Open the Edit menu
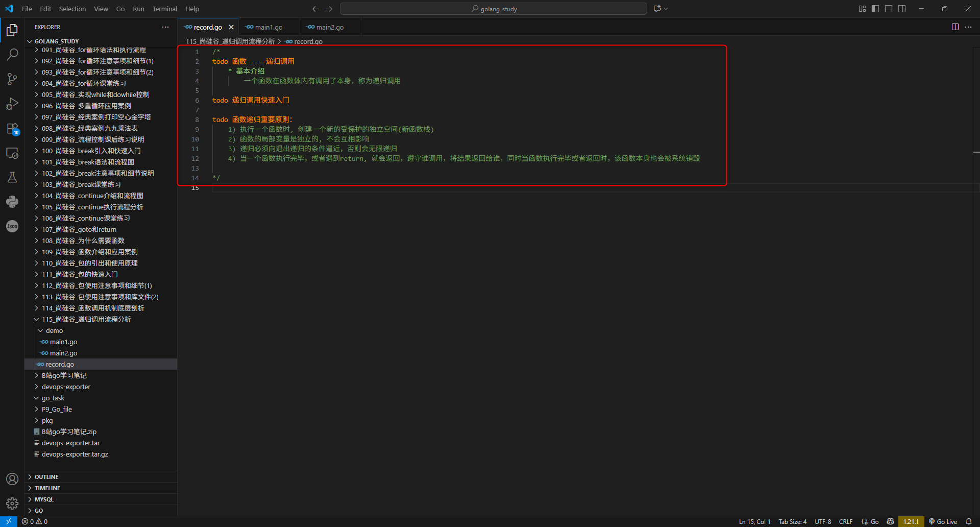This screenshot has height=527, width=980. click(x=45, y=9)
